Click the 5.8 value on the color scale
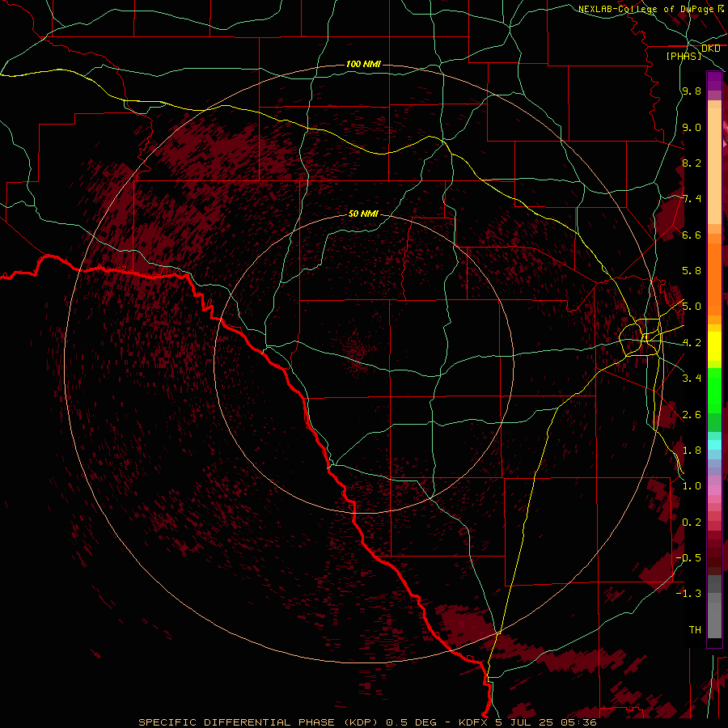The image size is (728, 728). pos(692,271)
